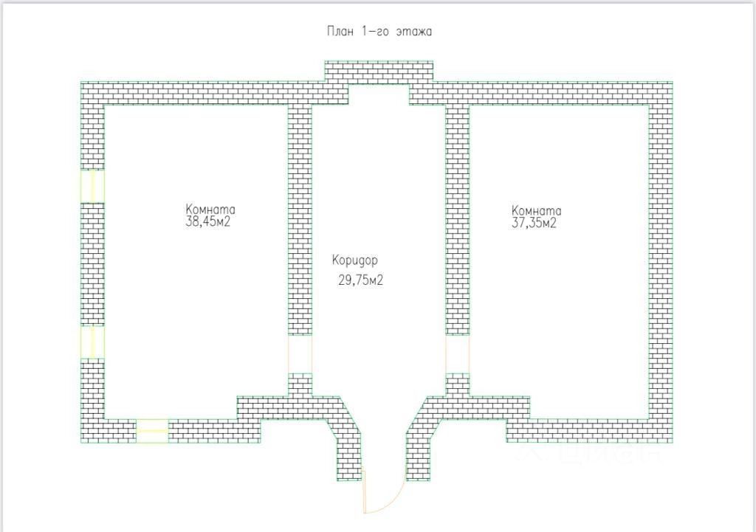Click the window in the bottom wall of the left room

point(152,431)
